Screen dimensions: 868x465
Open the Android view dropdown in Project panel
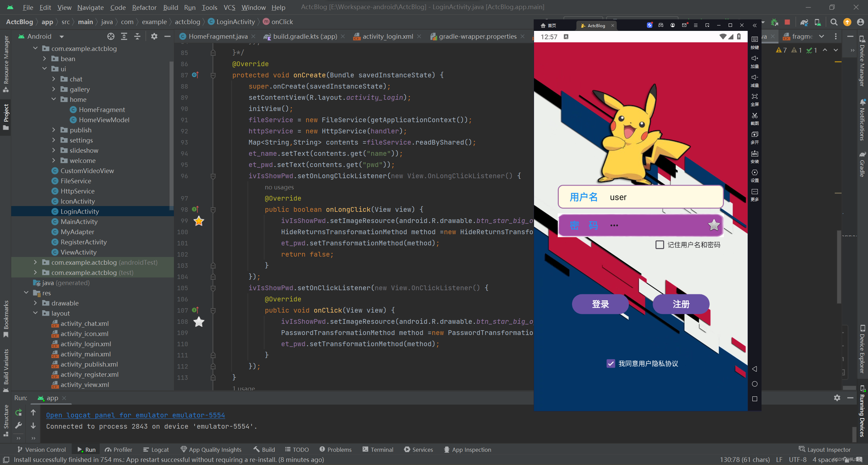pyautogui.click(x=61, y=36)
